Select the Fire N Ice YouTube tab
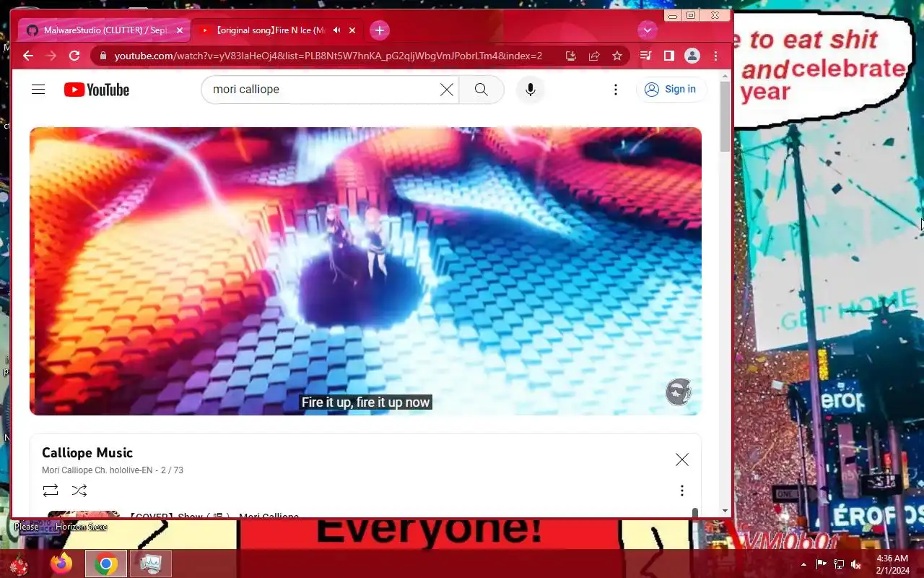924x578 pixels. coord(271,30)
